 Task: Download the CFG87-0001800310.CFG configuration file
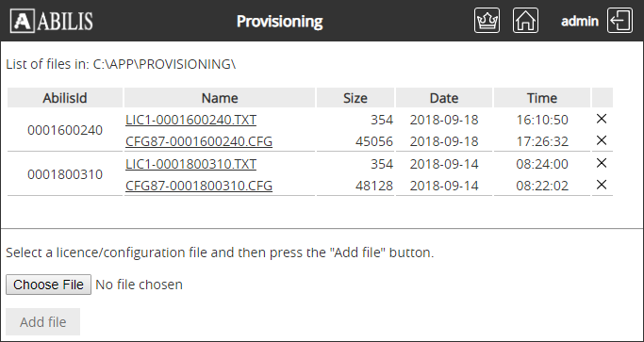coord(199,186)
